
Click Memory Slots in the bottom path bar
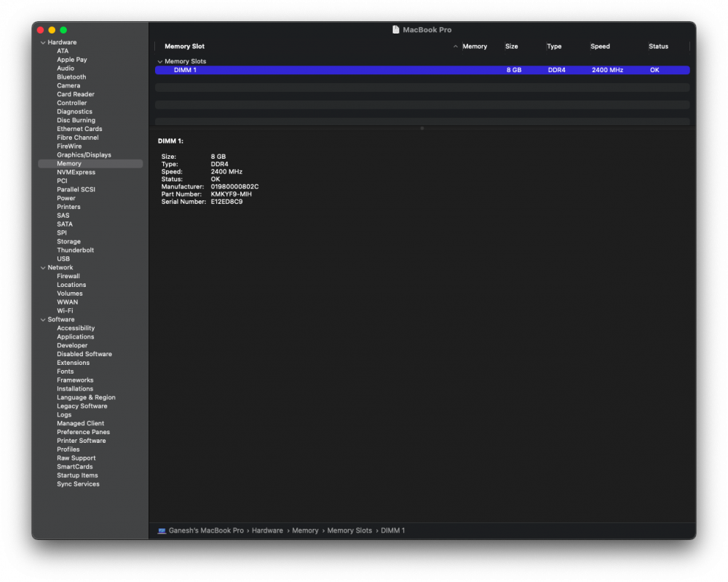[x=349, y=530]
